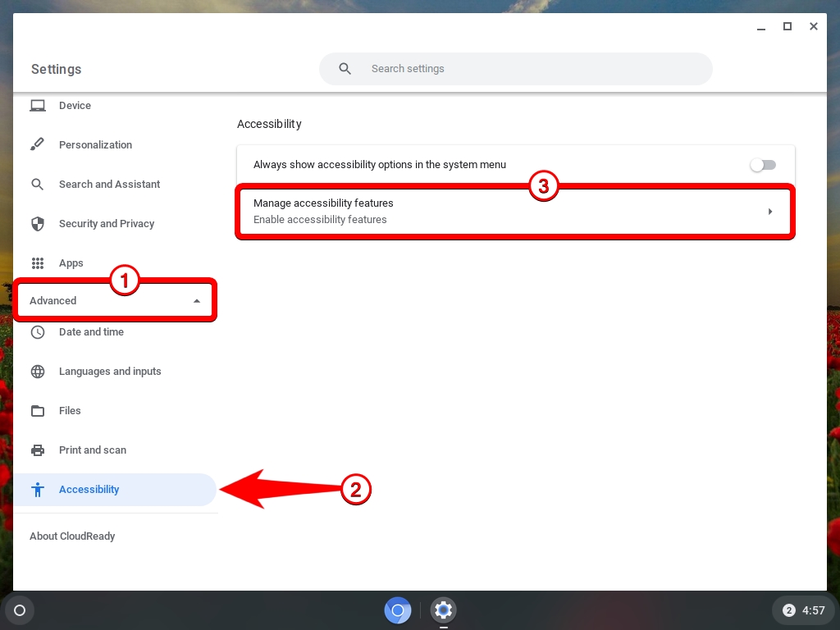
Task: Click the Files folder icon
Action: click(38, 411)
